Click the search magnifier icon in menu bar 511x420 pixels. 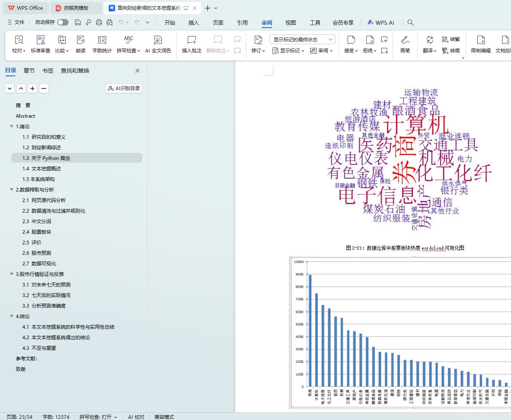[x=410, y=23]
